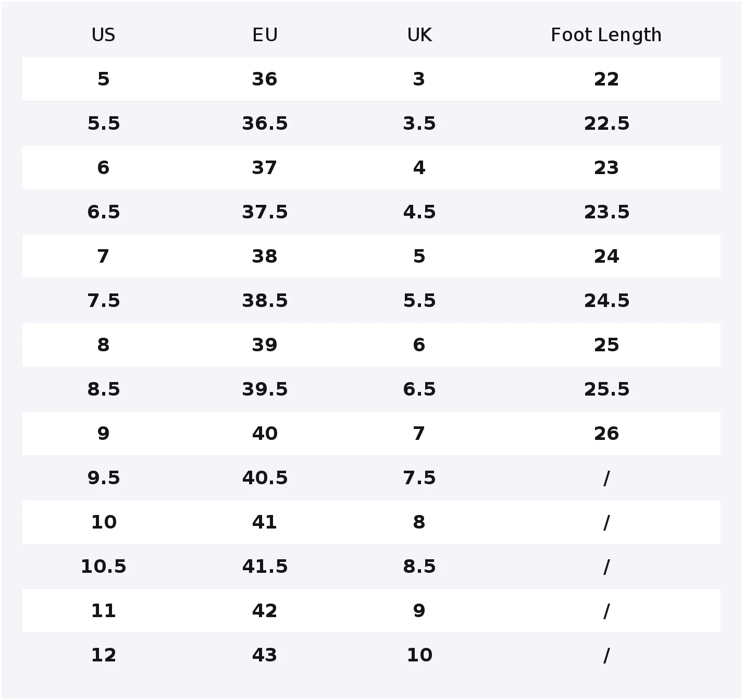Select the US column header
Image resolution: width=743 pixels, height=700 pixels.
pyautogui.click(x=103, y=35)
